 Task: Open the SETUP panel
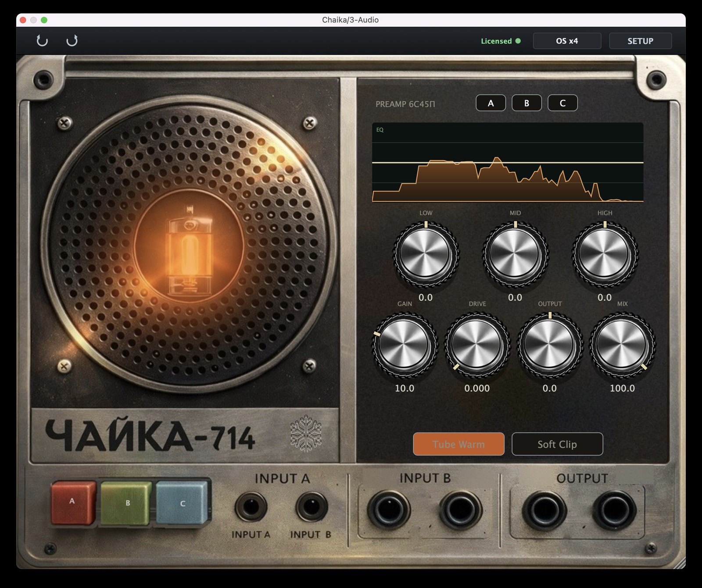pos(640,41)
